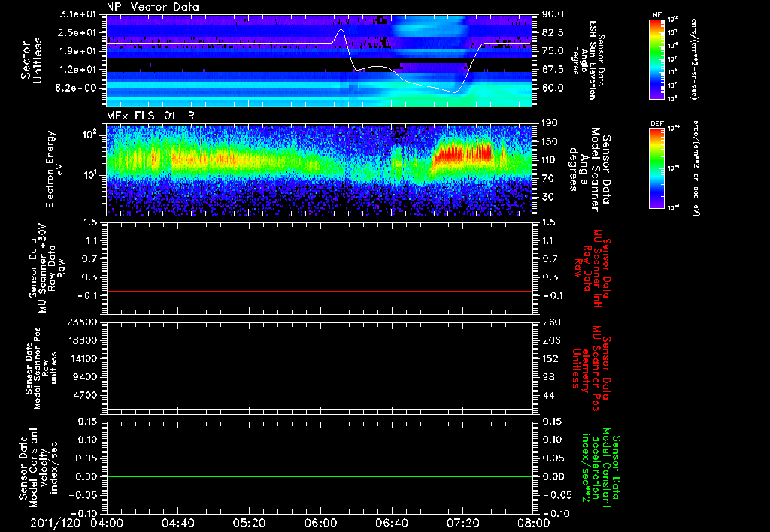The width and height of the screenshot is (770, 532).
Task: Select the DEF color scale bar
Action: 653,168
